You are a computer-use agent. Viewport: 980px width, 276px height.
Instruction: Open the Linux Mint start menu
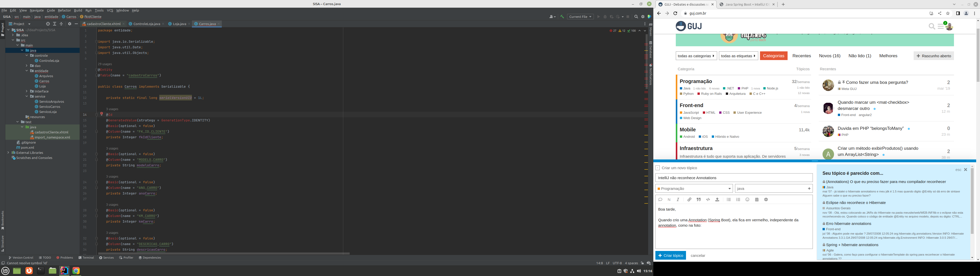coord(5,271)
